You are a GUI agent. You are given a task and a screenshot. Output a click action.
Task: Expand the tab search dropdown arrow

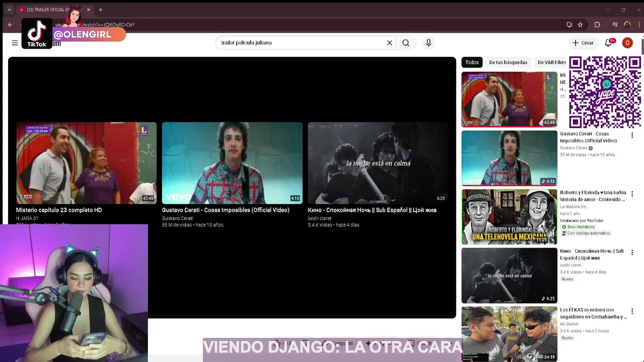point(9,10)
